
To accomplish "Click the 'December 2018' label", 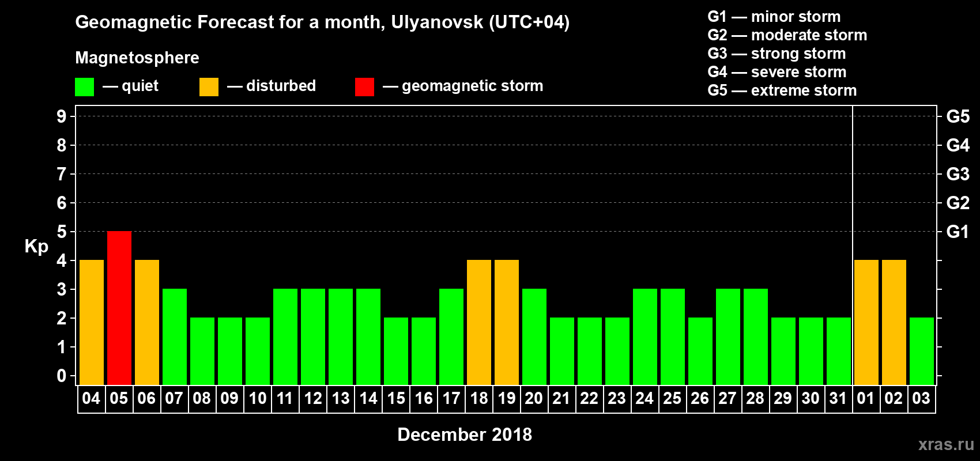I will [465, 434].
